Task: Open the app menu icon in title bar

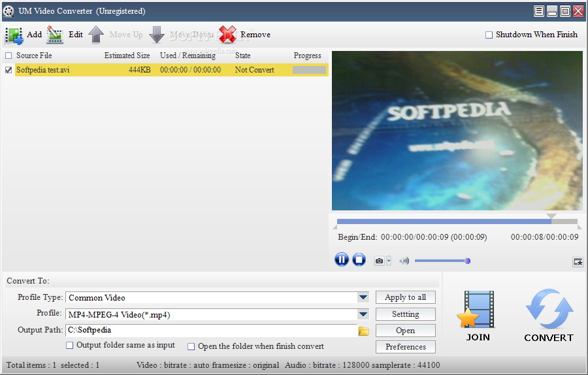Action: click(x=539, y=11)
